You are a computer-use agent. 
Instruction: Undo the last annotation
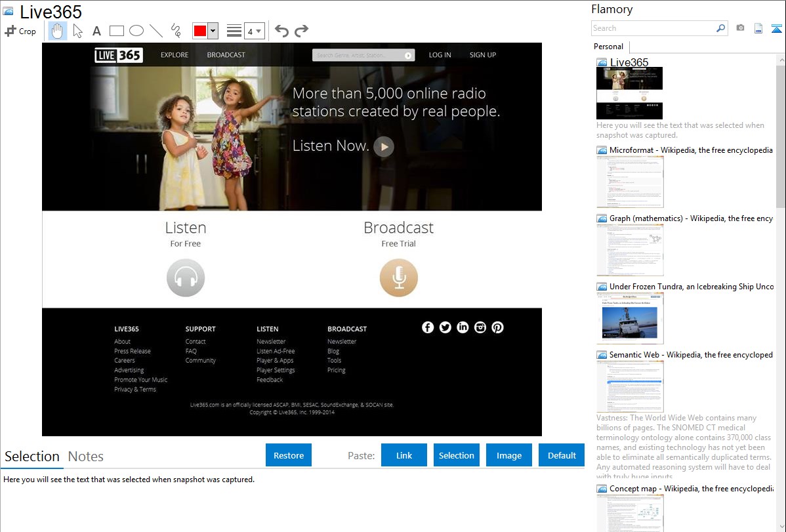click(281, 31)
